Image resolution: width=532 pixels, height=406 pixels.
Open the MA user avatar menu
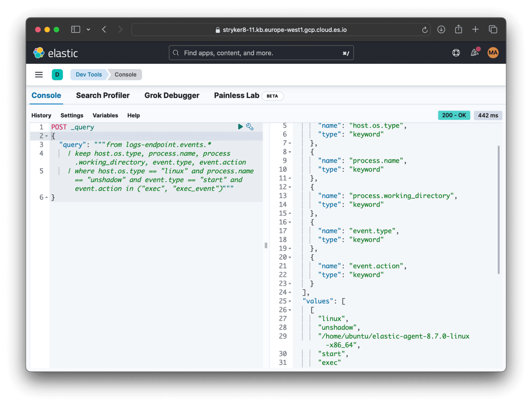(x=493, y=53)
